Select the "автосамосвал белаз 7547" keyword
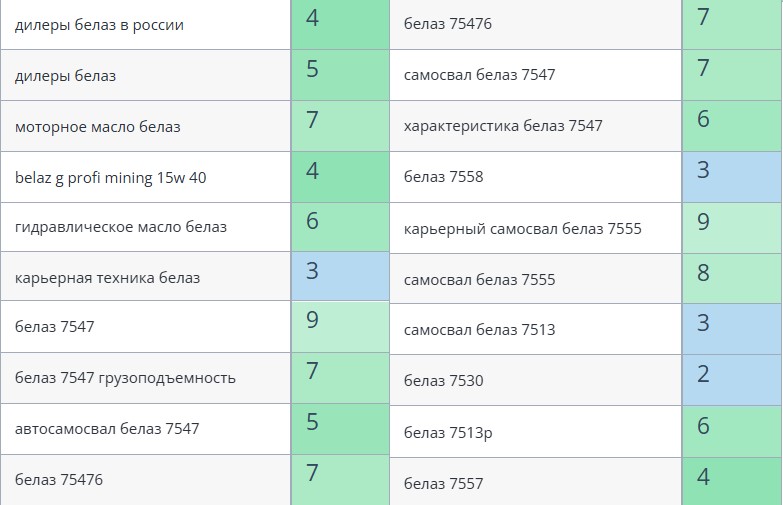The height and width of the screenshot is (505, 783). pos(107,429)
